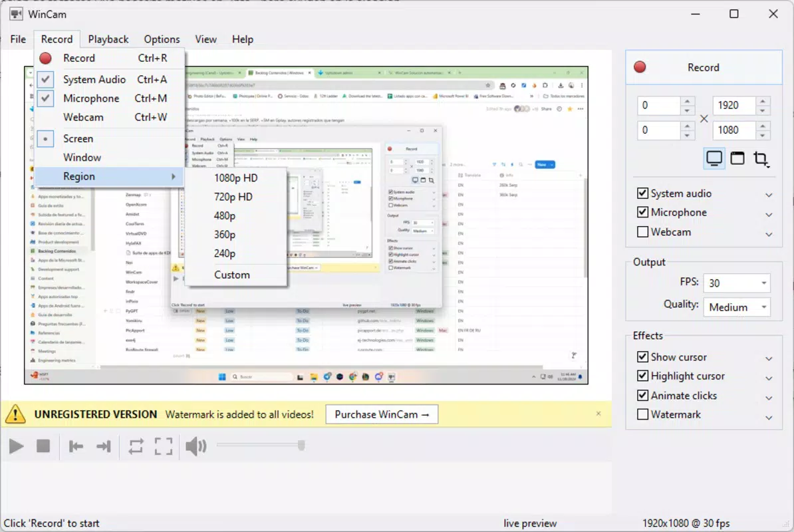794x532 pixels.
Task: Open the FPS dropdown
Action: click(737, 283)
